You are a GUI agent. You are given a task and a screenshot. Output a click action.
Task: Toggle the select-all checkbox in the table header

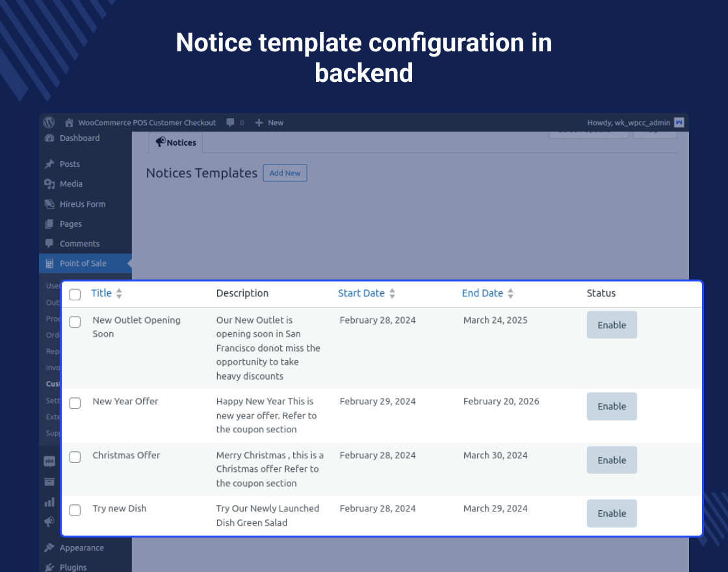(x=75, y=294)
